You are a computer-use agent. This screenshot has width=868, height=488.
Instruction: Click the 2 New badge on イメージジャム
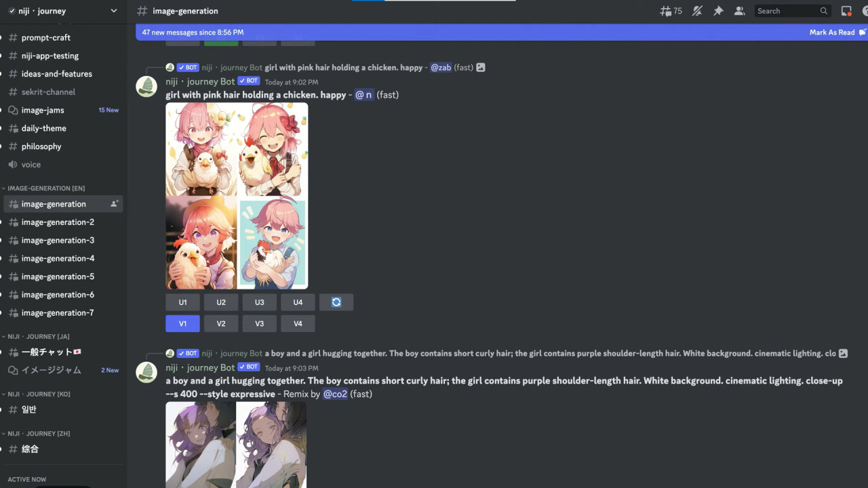110,370
